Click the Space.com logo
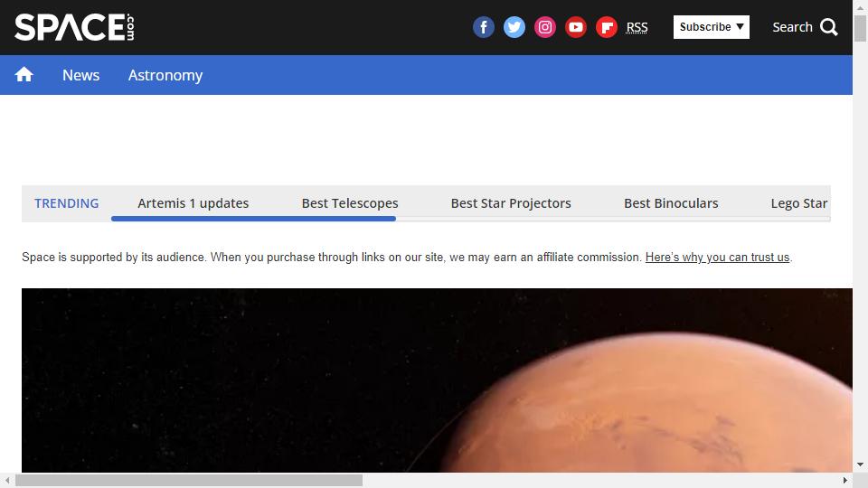 pyautogui.click(x=74, y=27)
